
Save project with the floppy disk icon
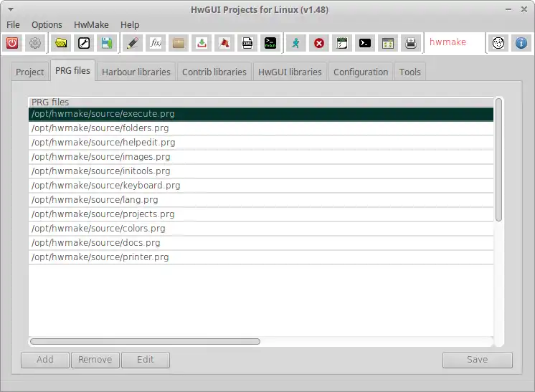[107, 43]
